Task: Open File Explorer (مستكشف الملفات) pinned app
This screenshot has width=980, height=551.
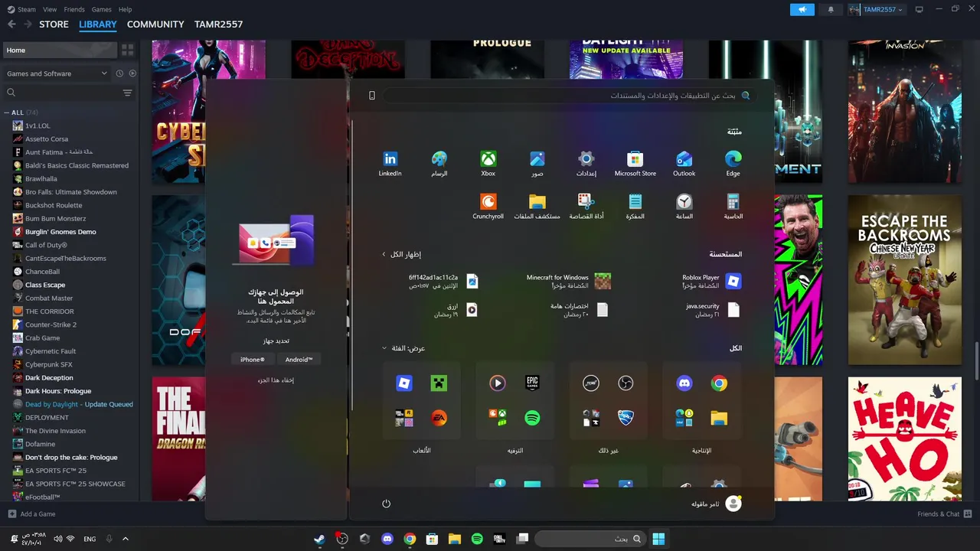Action: (x=537, y=207)
